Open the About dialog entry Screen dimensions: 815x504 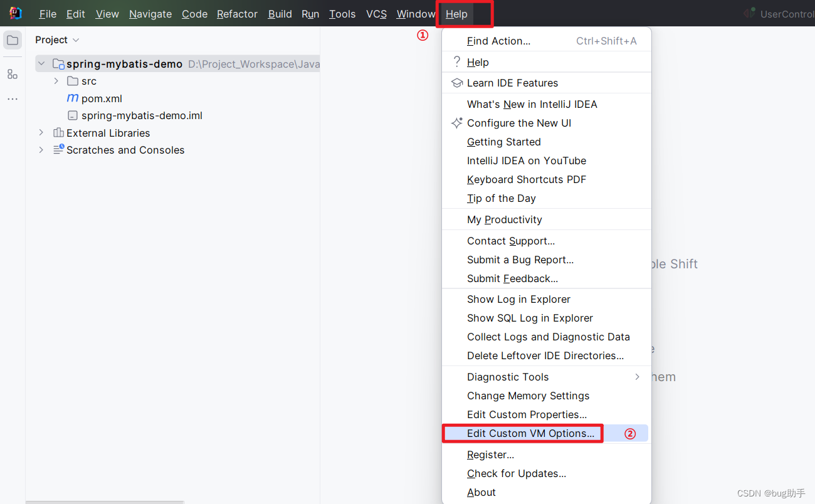(x=547, y=492)
